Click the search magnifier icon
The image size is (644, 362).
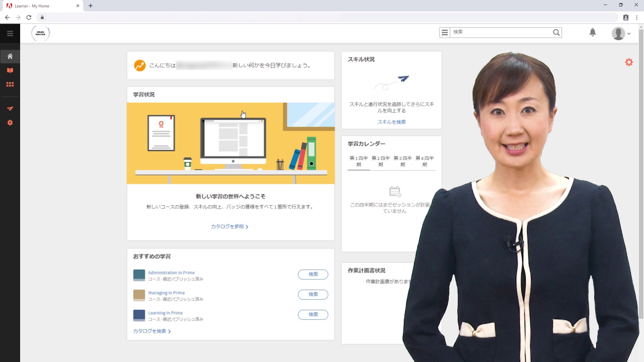tap(556, 33)
